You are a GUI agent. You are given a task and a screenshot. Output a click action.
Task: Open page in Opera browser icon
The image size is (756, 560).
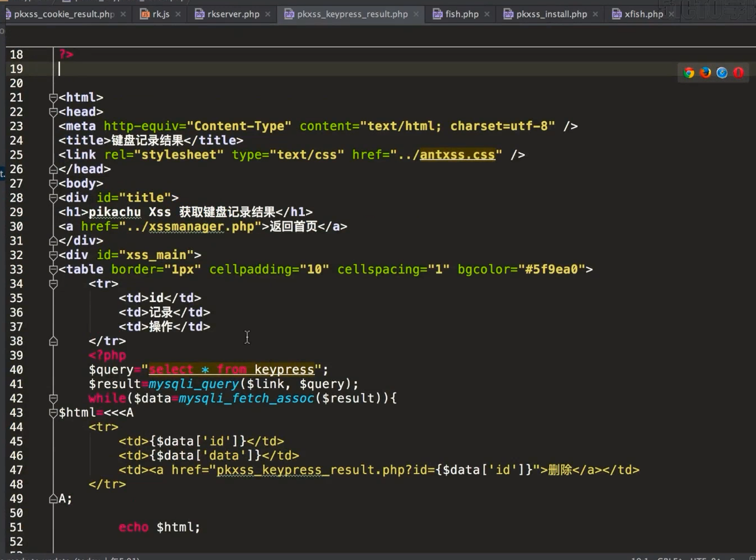[x=739, y=73]
